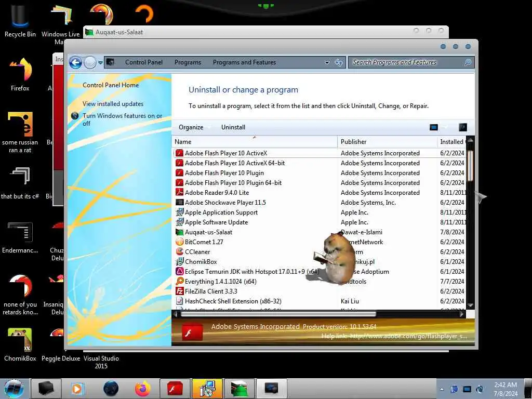Screen dimensions: 532x399
Task: Open 'none of you retards kno...' desktop icon
Action: (20, 295)
